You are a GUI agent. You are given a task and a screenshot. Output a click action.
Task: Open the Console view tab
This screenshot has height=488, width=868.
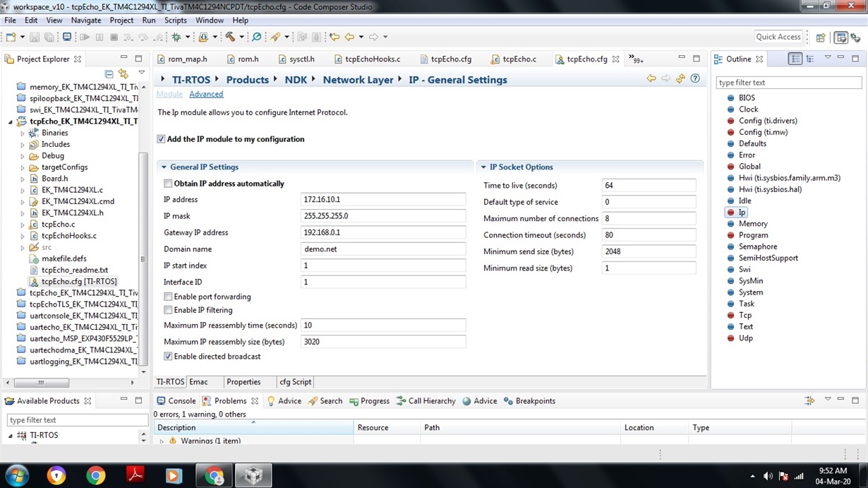pyautogui.click(x=176, y=401)
